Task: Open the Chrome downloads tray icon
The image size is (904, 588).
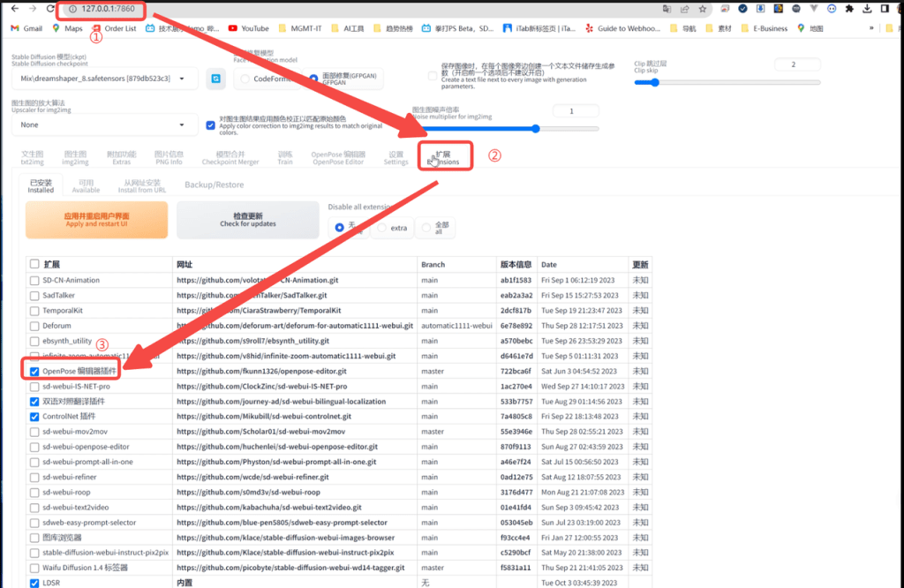Action: click(867, 9)
